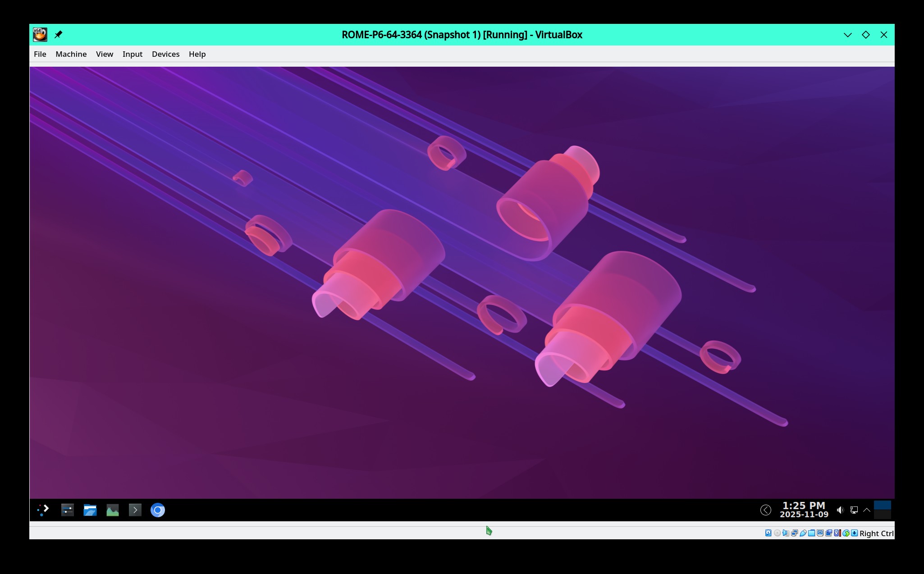This screenshot has height=574, width=924.
Task: Open the KDE application launcher
Action: click(43, 510)
